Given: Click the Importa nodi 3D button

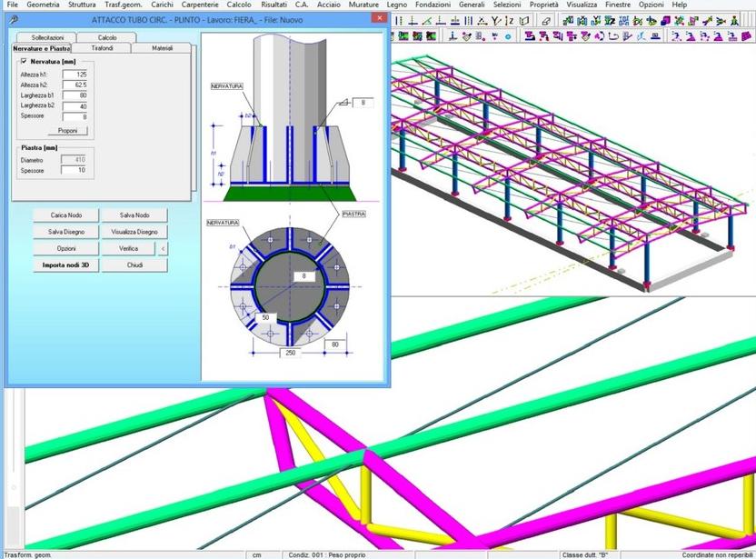Looking at the screenshot, I should (x=66, y=265).
